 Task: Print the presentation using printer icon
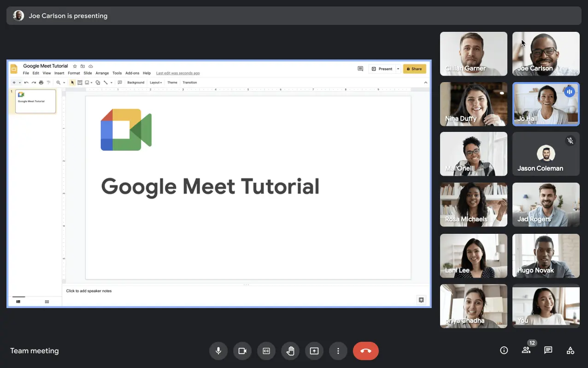[41, 83]
